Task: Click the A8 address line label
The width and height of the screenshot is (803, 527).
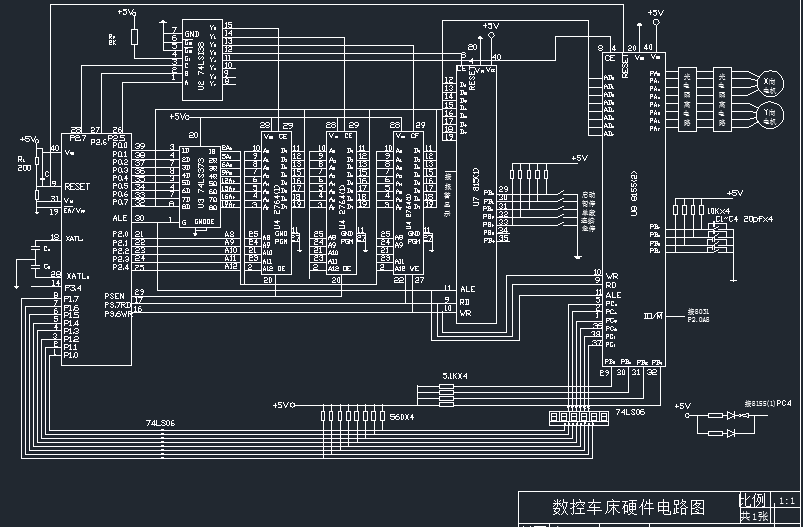Action: tap(229, 234)
